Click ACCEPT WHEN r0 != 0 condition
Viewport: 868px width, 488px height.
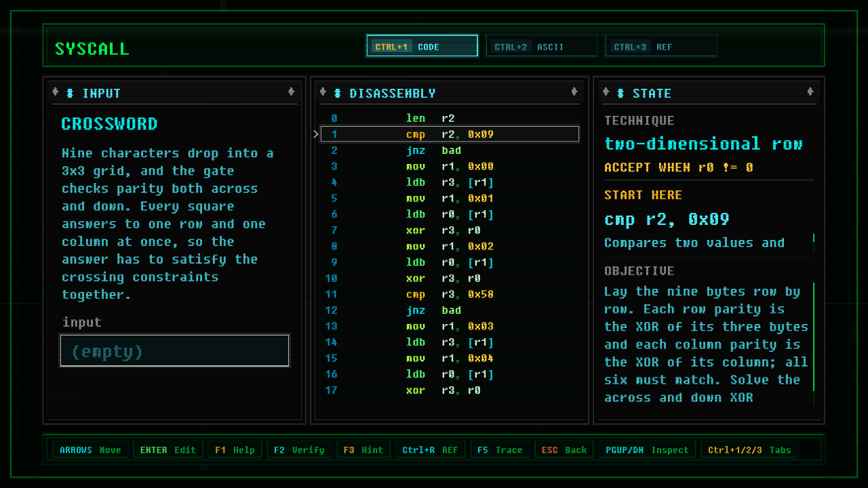pyautogui.click(x=678, y=167)
